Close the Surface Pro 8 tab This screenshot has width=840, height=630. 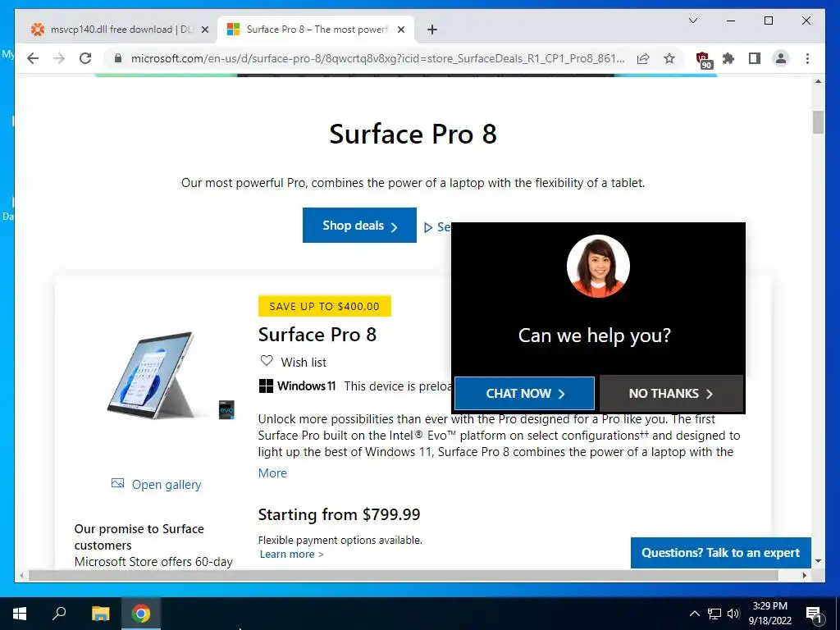click(400, 30)
